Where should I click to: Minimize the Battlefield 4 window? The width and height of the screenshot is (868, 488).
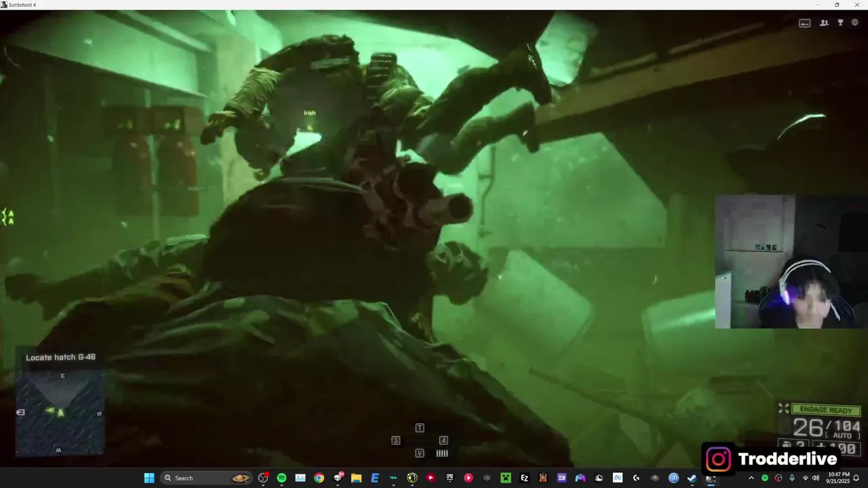click(818, 5)
